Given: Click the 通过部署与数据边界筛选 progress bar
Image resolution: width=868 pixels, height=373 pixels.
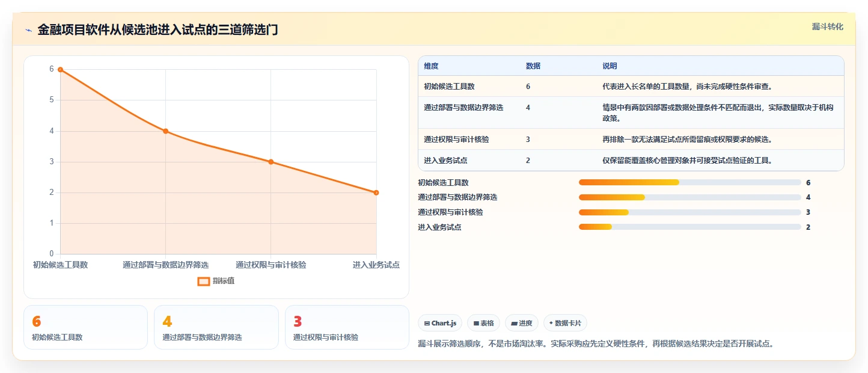Looking at the screenshot, I should (690, 197).
